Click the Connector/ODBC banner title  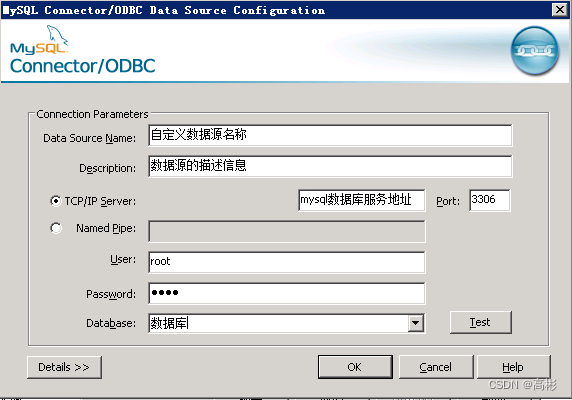(82, 66)
